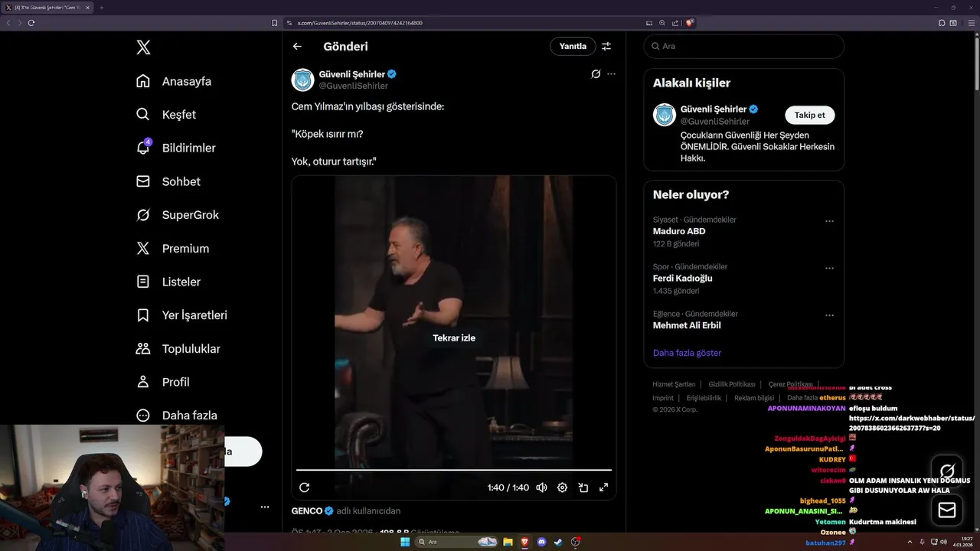
Task: Open Yer İşaretleri bookmarks
Action: click(x=181, y=315)
